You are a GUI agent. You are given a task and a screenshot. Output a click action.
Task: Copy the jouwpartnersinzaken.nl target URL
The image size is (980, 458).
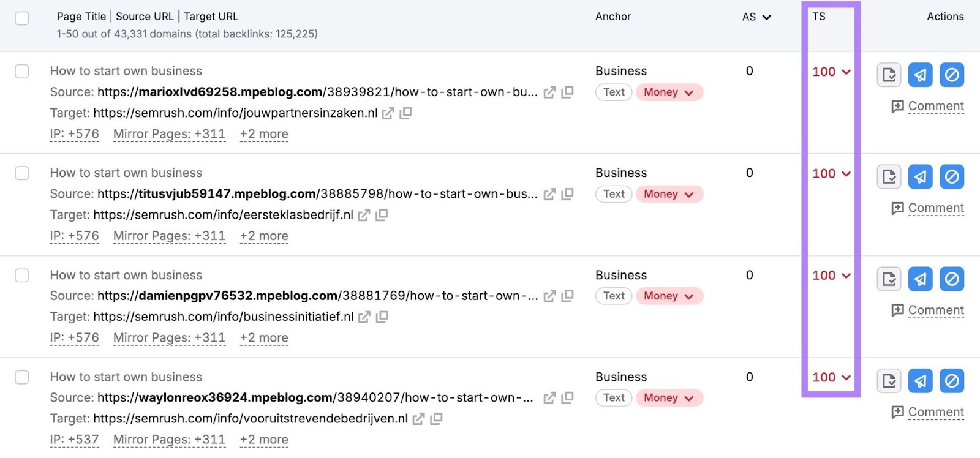(x=405, y=113)
